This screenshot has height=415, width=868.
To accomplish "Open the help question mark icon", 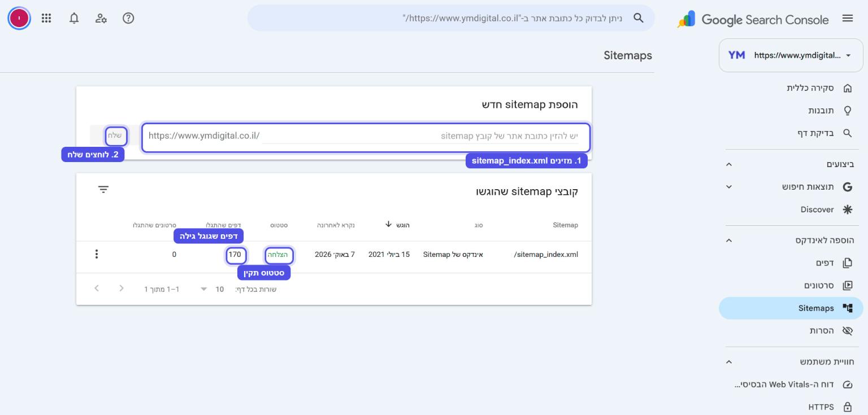I will 128,18.
